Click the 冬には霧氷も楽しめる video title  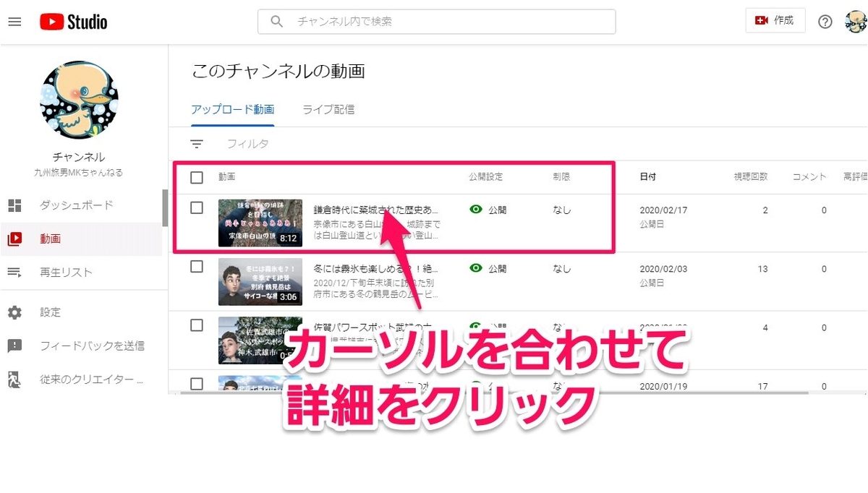pyautogui.click(x=377, y=268)
